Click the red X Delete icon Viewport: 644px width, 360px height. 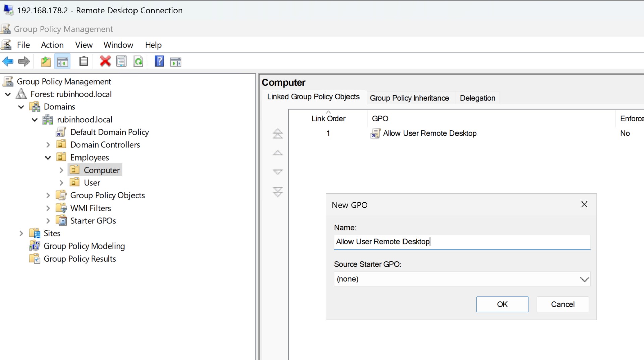click(x=105, y=61)
